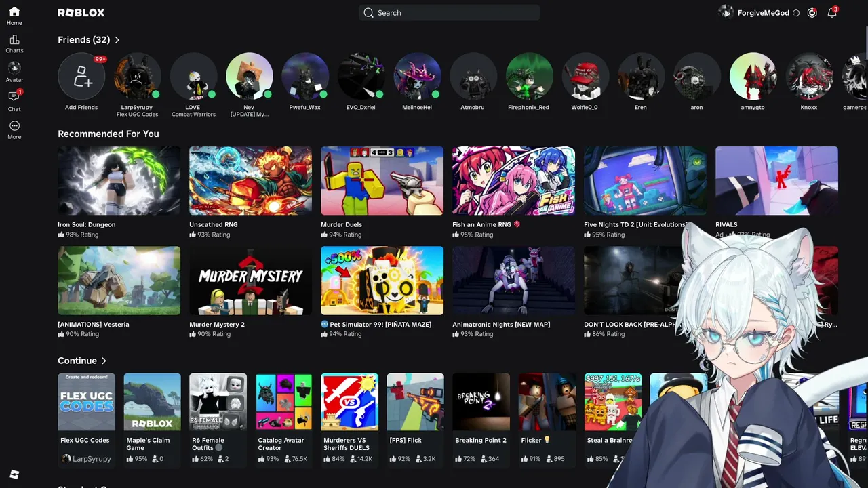Click the Unscathed RNG title text

coord(214,224)
